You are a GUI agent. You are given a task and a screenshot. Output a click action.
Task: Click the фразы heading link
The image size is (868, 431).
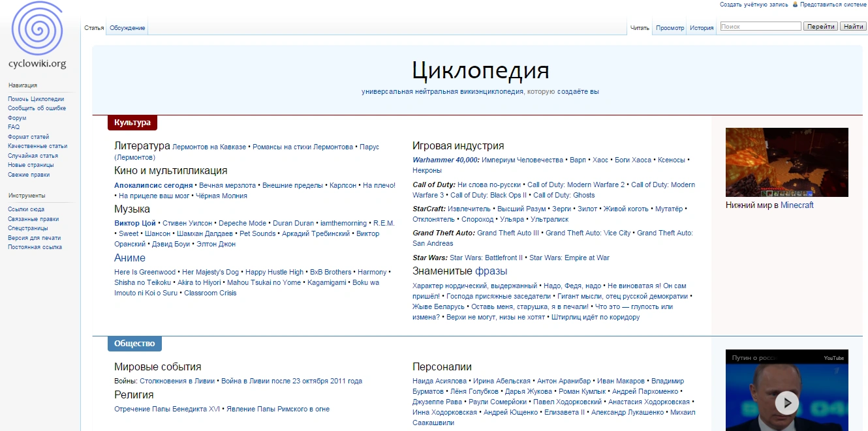click(491, 271)
